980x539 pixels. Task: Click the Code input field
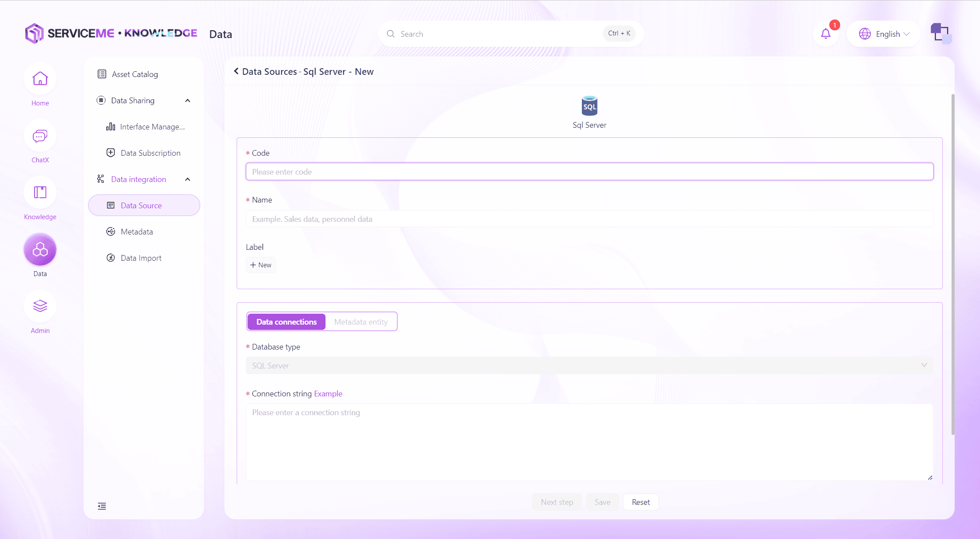pos(589,171)
